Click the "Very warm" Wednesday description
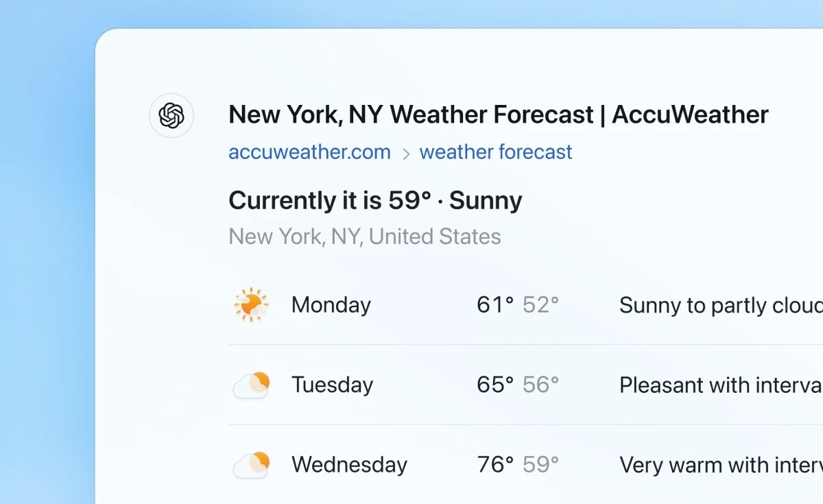 [720, 465]
